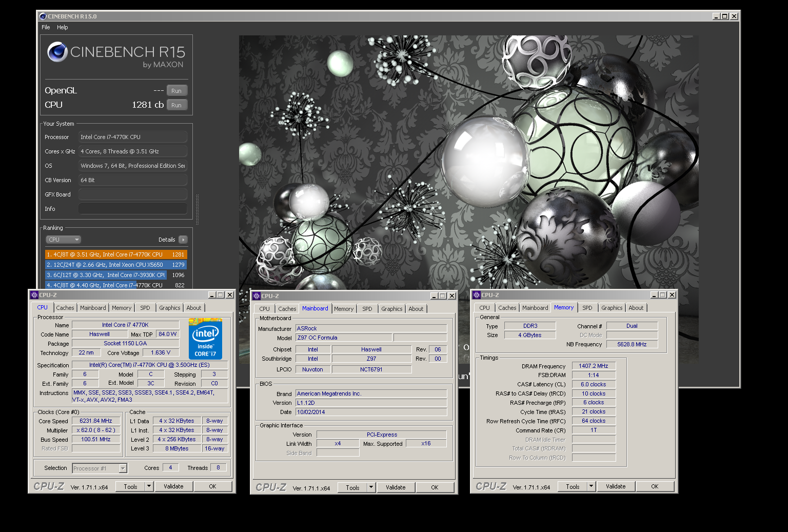Click the Cinebench logo icon in the title bar
The height and width of the screenshot is (532, 788).
(x=43, y=16)
